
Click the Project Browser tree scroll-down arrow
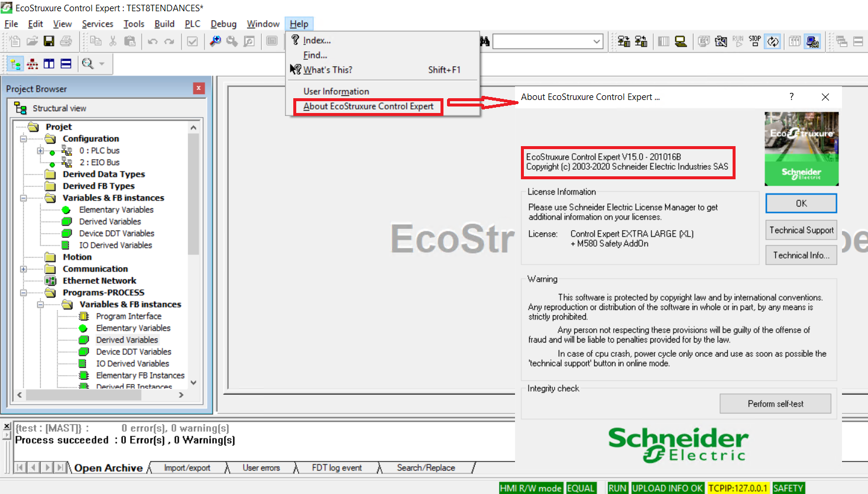coord(193,383)
